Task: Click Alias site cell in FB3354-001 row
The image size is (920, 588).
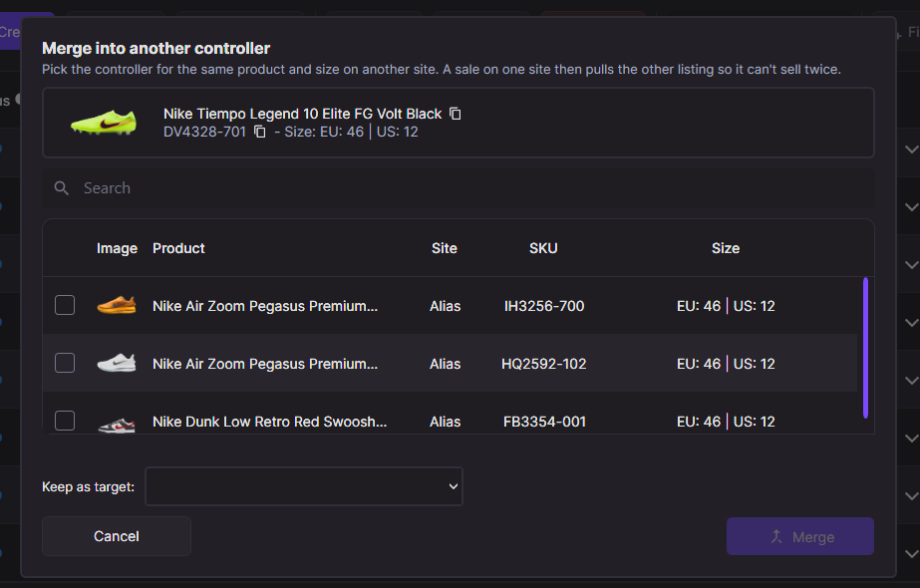Action: click(x=445, y=422)
